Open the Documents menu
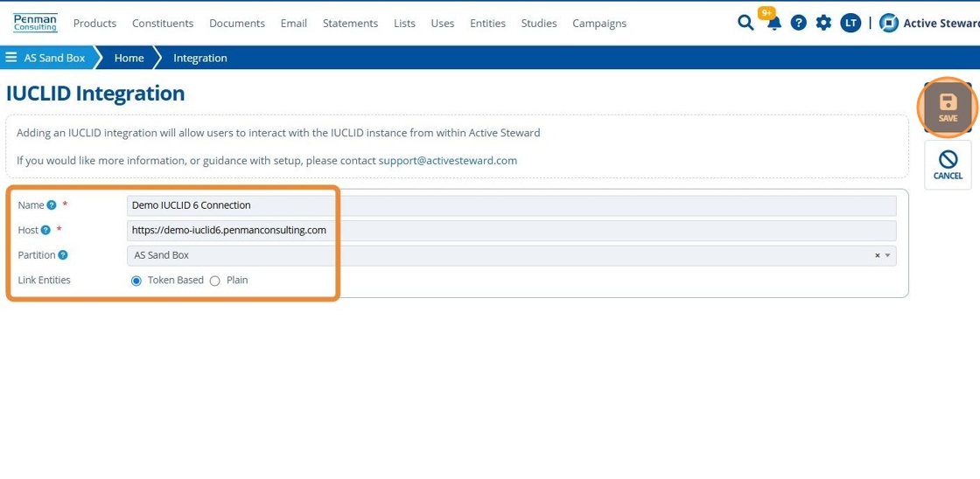 (x=237, y=23)
